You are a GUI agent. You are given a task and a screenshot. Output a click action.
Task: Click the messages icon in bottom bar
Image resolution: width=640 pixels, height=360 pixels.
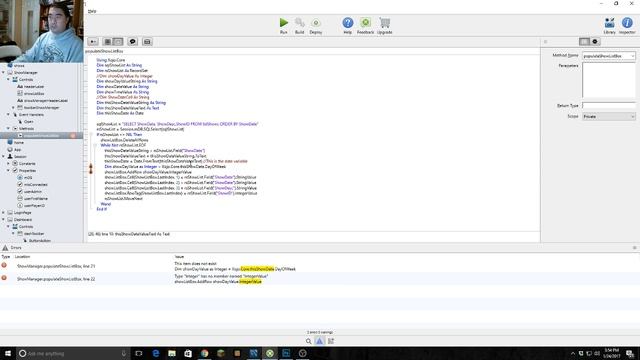pyautogui.click(x=331, y=341)
